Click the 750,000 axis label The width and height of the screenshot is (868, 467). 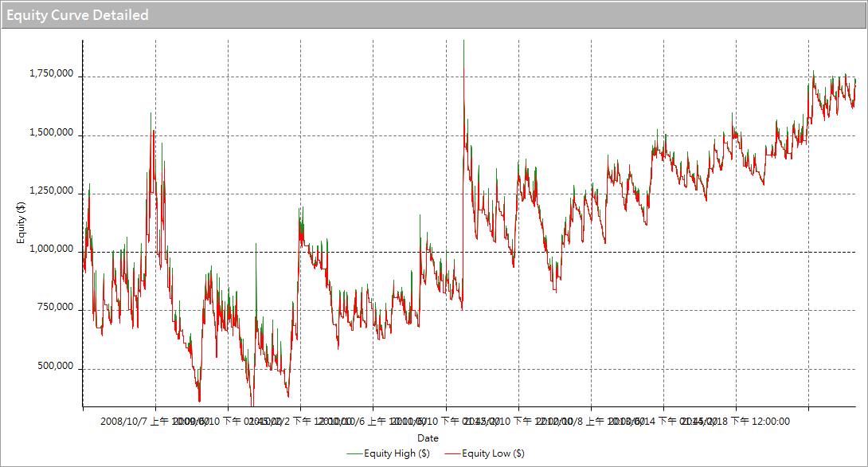pos(55,308)
